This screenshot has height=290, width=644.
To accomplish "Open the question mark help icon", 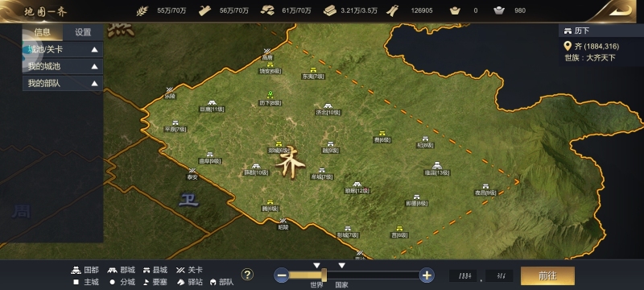I will pos(247,275).
